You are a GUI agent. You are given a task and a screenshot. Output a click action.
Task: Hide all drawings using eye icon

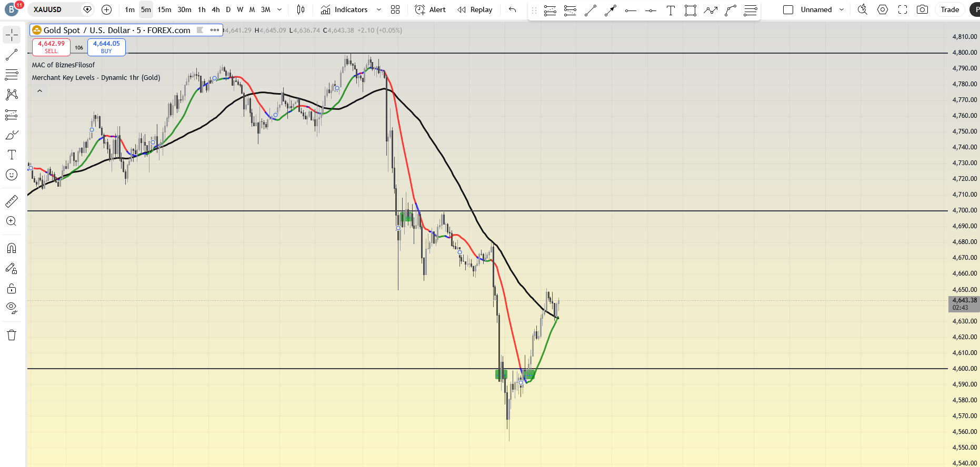12,308
